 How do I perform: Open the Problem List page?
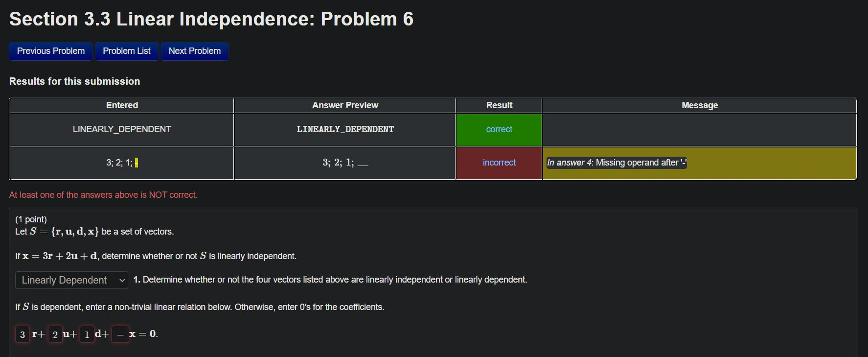(x=126, y=51)
